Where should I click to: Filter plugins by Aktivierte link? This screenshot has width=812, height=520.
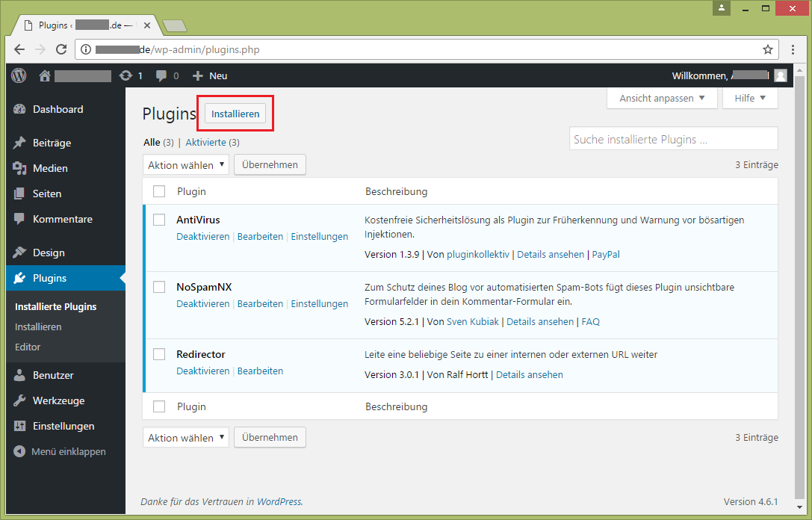click(x=205, y=142)
